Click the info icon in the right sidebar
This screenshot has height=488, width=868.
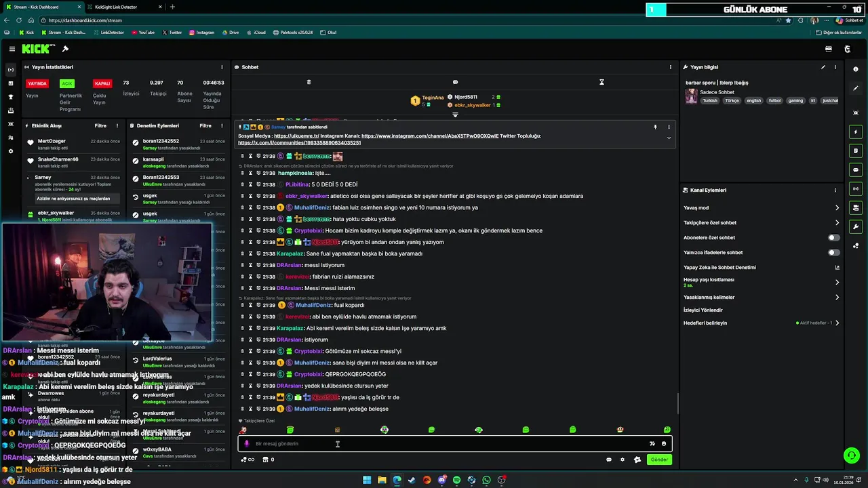(x=856, y=70)
